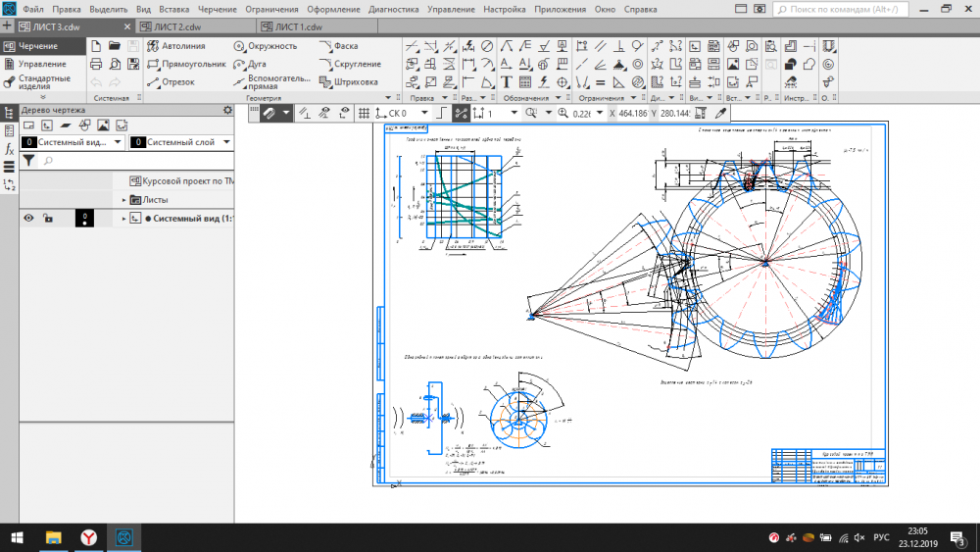Screen dimensions: 980x552
Task: Click the print icon in Системная panel
Action: coord(96,64)
